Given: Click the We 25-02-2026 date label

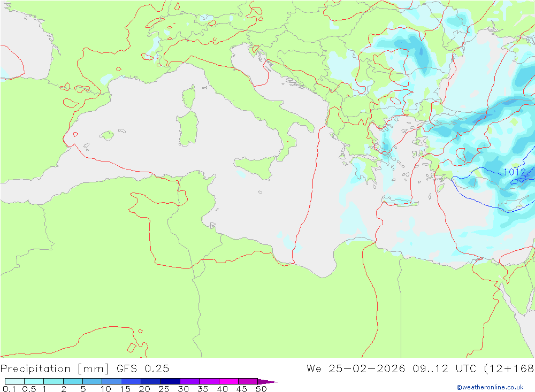Looking at the screenshot, I should coord(356,368).
